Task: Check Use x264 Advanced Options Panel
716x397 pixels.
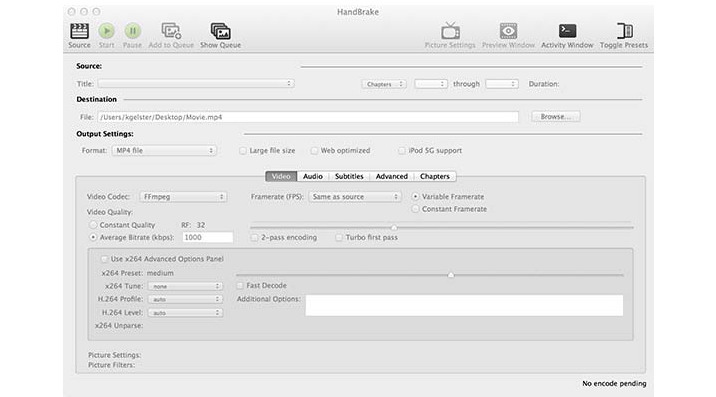Action: (x=104, y=259)
